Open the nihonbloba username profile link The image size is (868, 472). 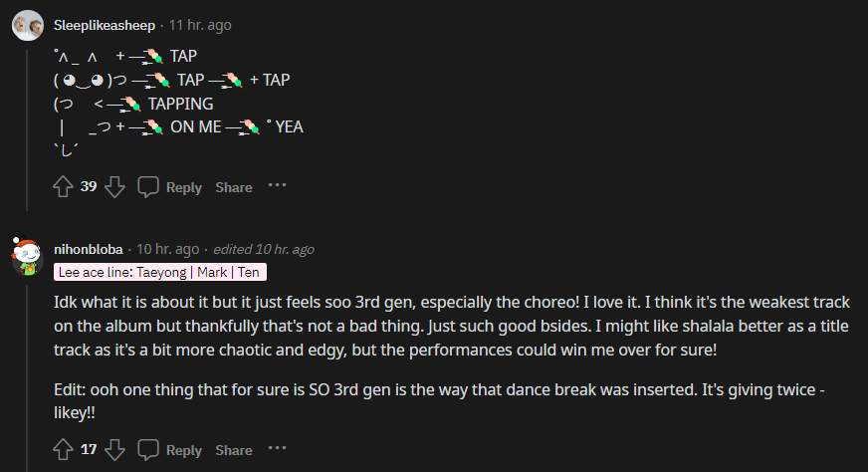(88, 249)
